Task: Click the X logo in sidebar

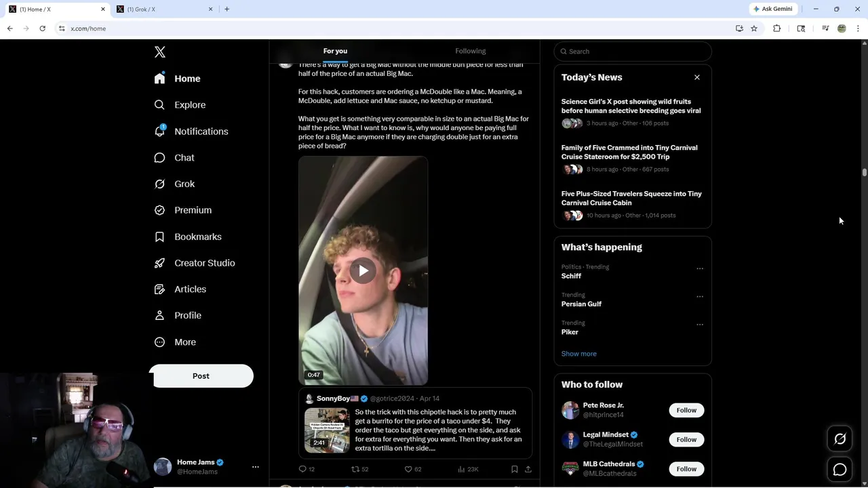Action: [x=160, y=52]
